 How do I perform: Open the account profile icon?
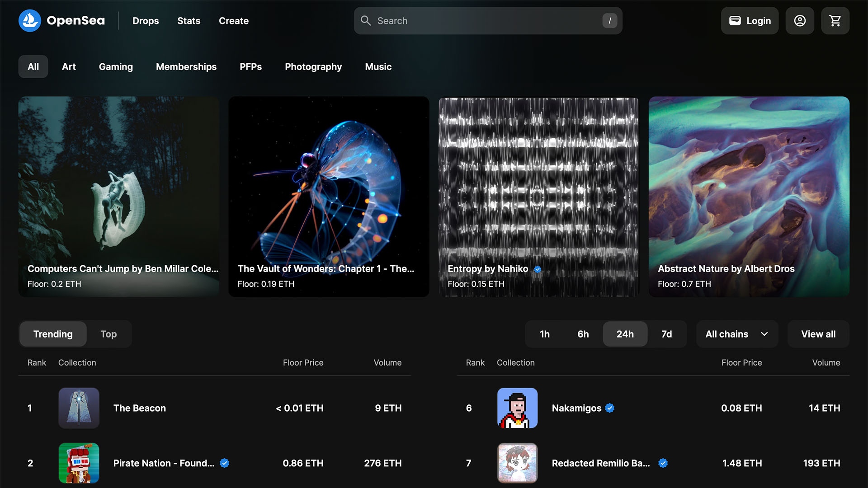[x=800, y=21]
